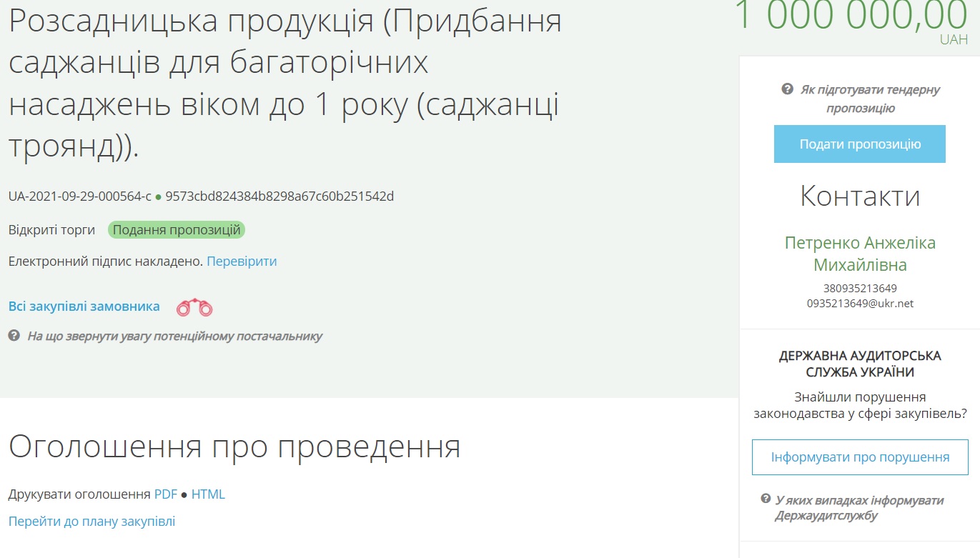Open 'Як підготувати тендерну пропозицію' help text
980x558 pixels.
tap(869, 99)
